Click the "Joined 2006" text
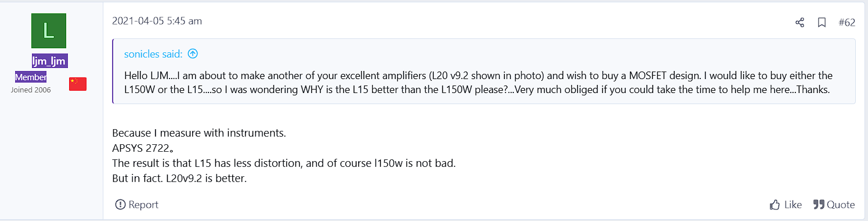This screenshot has height=221, width=868. click(31, 90)
